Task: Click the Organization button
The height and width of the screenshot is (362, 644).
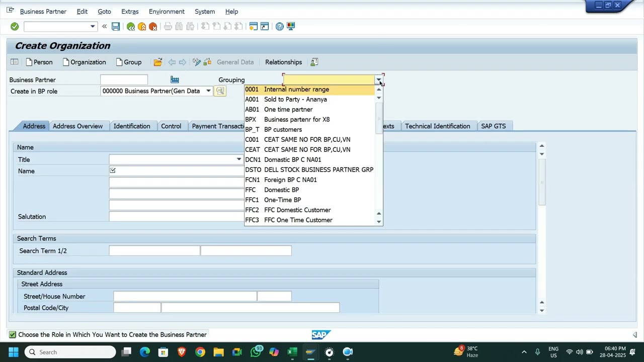Action: coord(84,62)
